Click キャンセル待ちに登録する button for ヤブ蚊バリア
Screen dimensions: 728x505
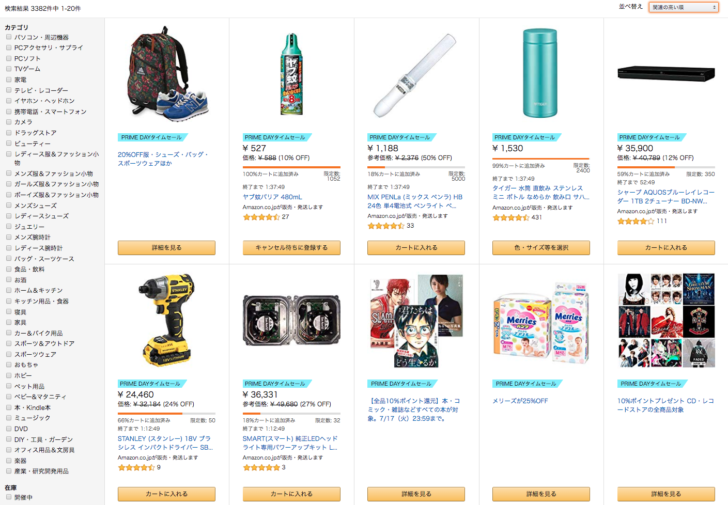pos(292,247)
